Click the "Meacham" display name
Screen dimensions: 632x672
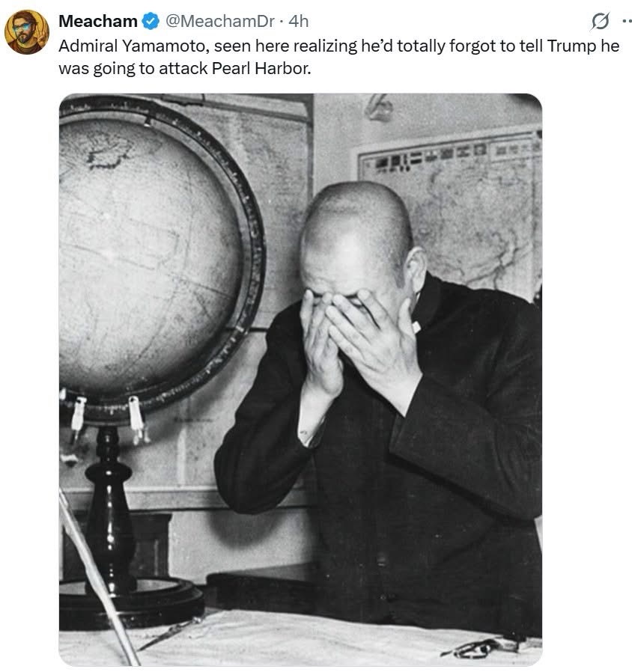98,21
